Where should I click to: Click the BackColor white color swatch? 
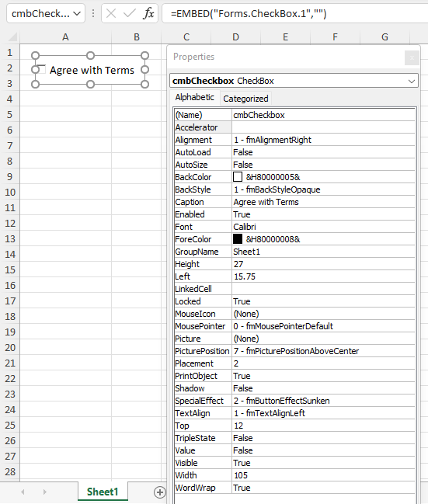(x=238, y=177)
